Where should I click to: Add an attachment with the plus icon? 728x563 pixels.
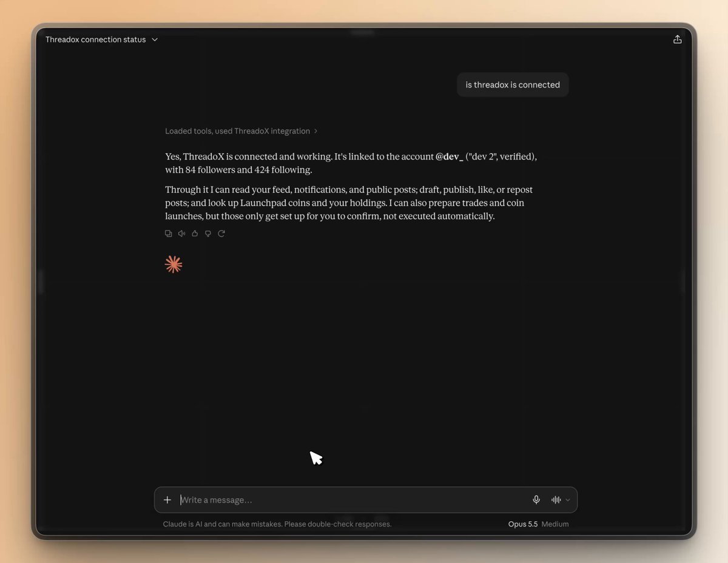click(x=167, y=500)
